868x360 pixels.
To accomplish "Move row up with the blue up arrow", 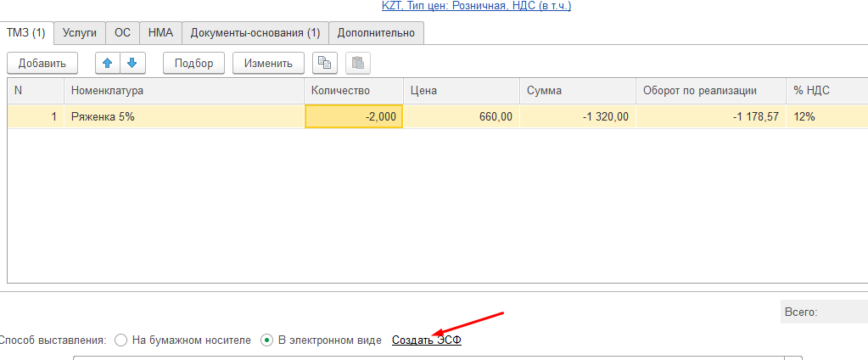I will (x=108, y=63).
